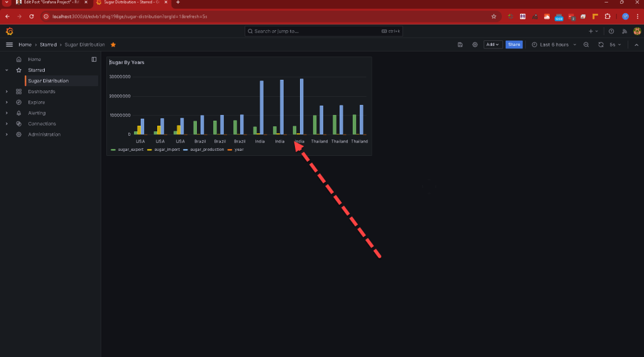Open the Grafana user profile avatar
The image size is (644, 357).
click(637, 31)
